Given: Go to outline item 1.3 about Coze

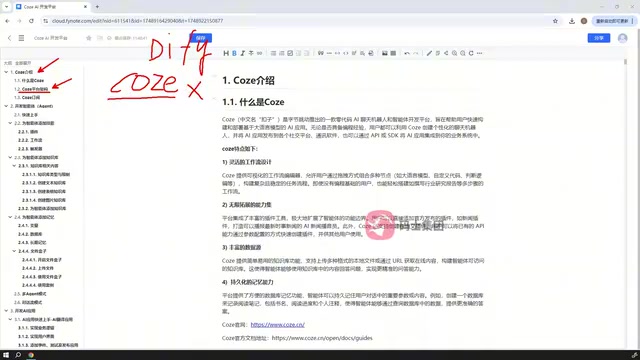Looking at the screenshot, I should point(27,98).
